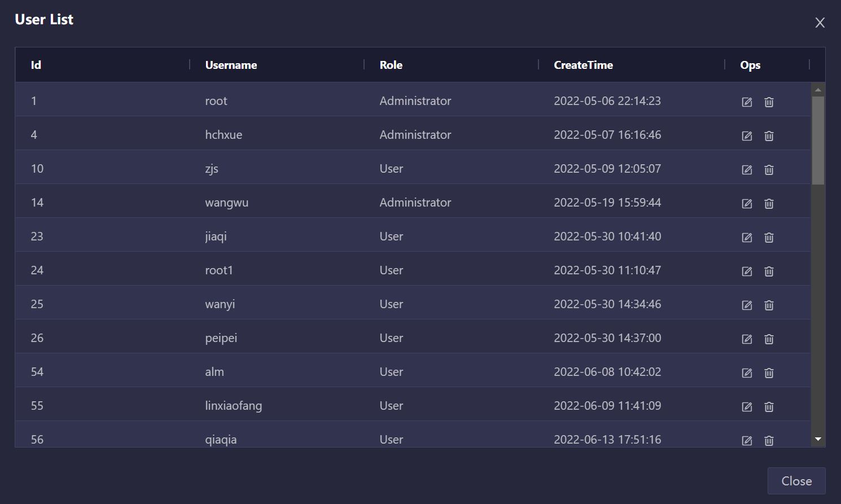The width and height of the screenshot is (841, 504).
Task: Edit user wangwu
Action: 747,204
